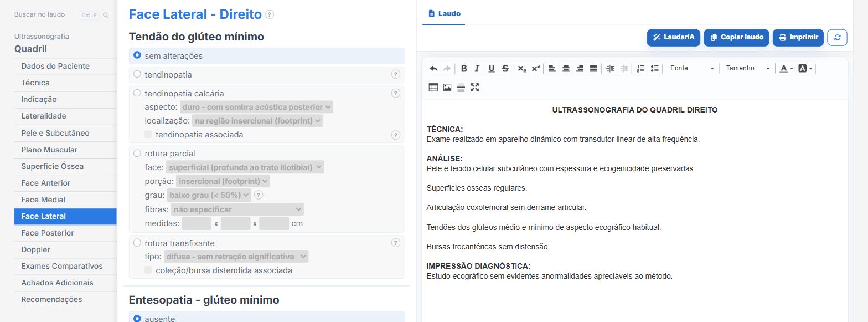Increase paragraph indent

click(611, 68)
